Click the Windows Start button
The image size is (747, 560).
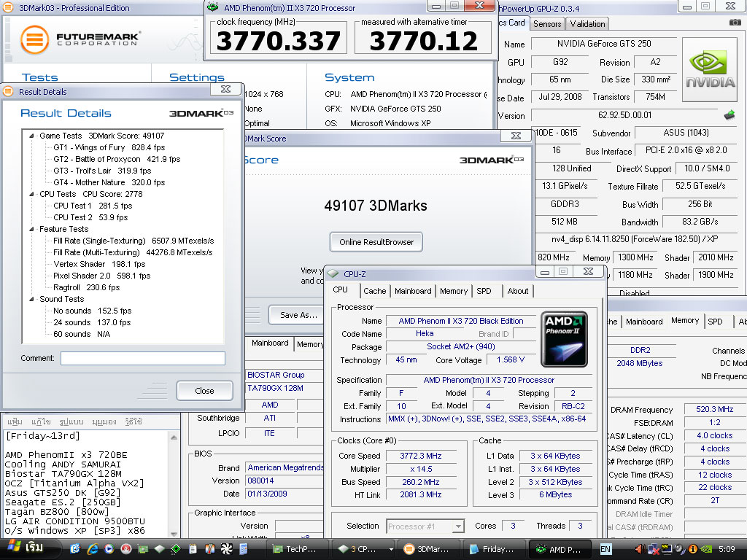coord(24,548)
